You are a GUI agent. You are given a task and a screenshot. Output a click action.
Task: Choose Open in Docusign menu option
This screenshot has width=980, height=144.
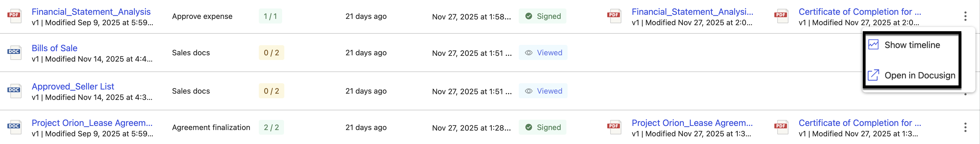[919, 75]
